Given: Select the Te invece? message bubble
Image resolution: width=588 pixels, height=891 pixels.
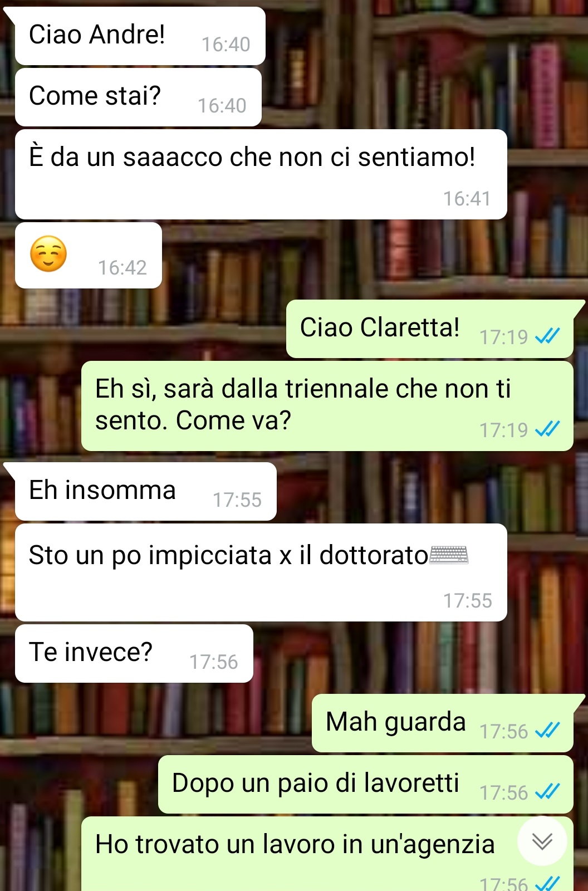Looking at the screenshot, I should [x=134, y=654].
